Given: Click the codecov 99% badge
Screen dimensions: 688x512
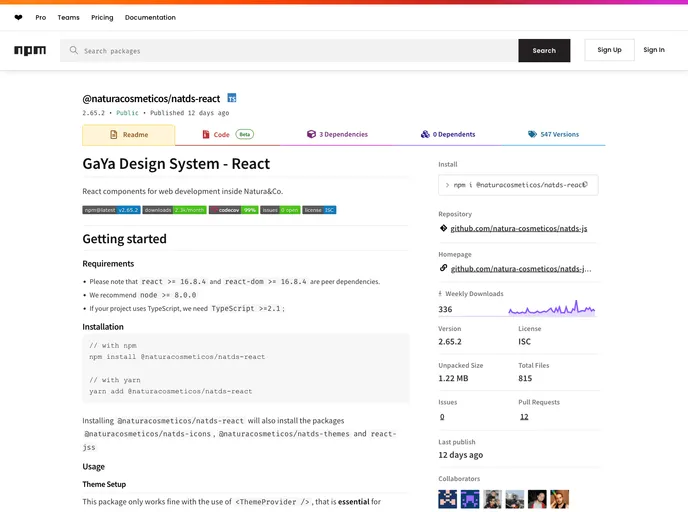Looking at the screenshot, I should (233, 210).
